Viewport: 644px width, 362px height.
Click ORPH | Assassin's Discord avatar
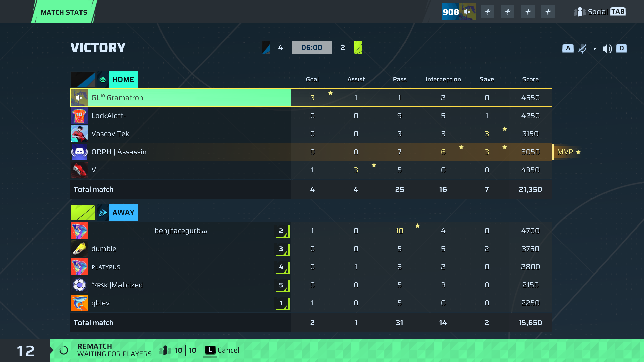(x=79, y=152)
